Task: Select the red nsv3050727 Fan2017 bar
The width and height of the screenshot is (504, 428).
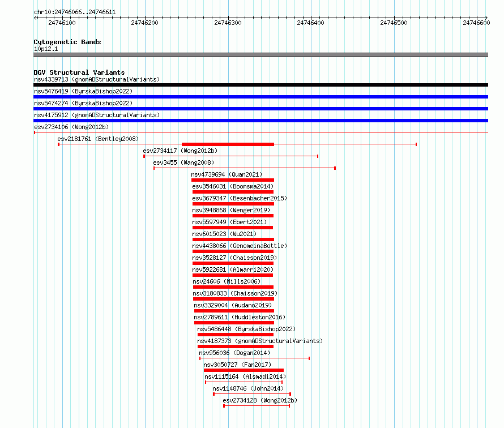Action: 244,370
